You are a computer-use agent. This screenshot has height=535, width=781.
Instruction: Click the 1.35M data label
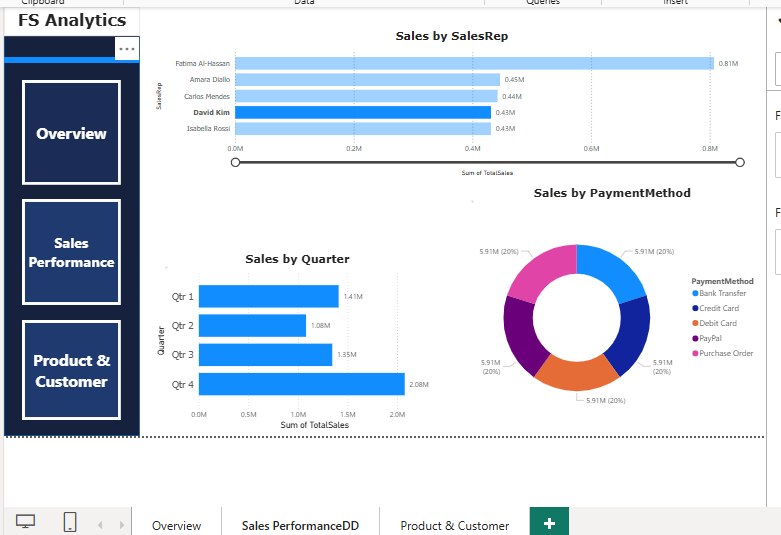tap(347, 355)
